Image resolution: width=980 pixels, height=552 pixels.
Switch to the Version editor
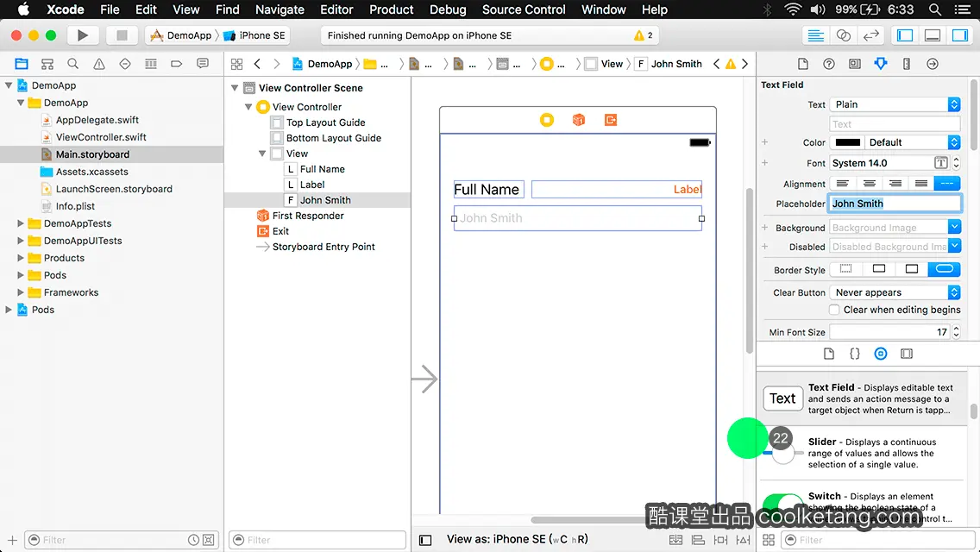click(x=870, y=35)
